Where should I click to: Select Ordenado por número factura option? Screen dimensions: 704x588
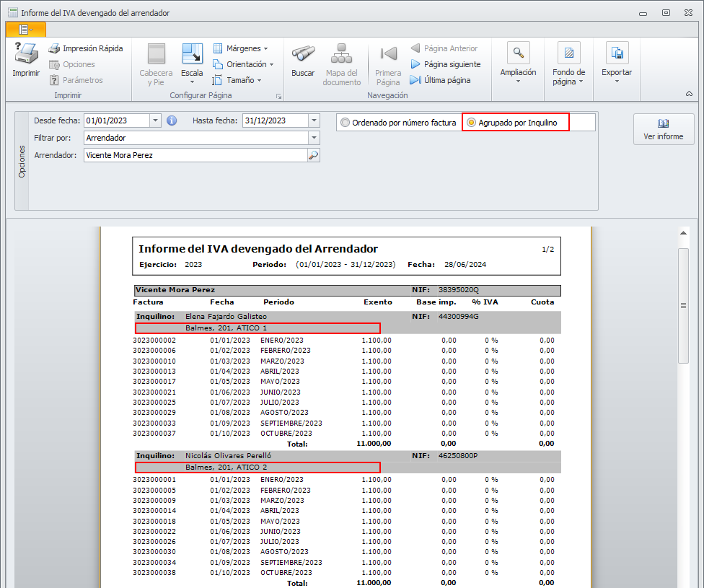[346, 123]
